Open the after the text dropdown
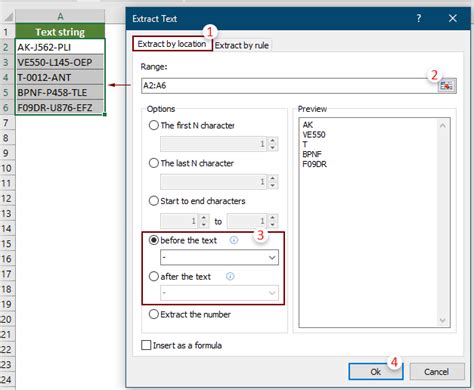The height and width of the screenshot is (390, 474). point(272,293)
